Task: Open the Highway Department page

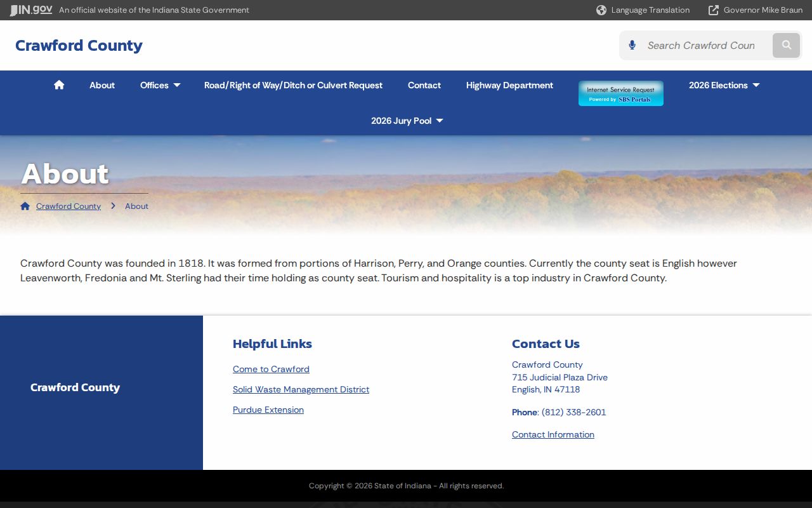Action: pyautogui.click(x=509, y=85)
